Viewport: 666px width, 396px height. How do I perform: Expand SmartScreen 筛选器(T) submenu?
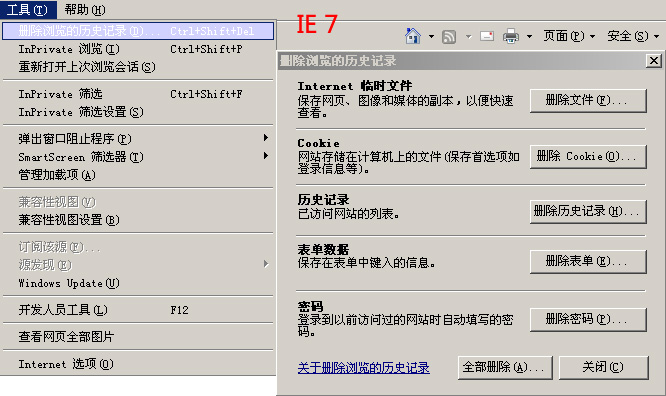138,157
